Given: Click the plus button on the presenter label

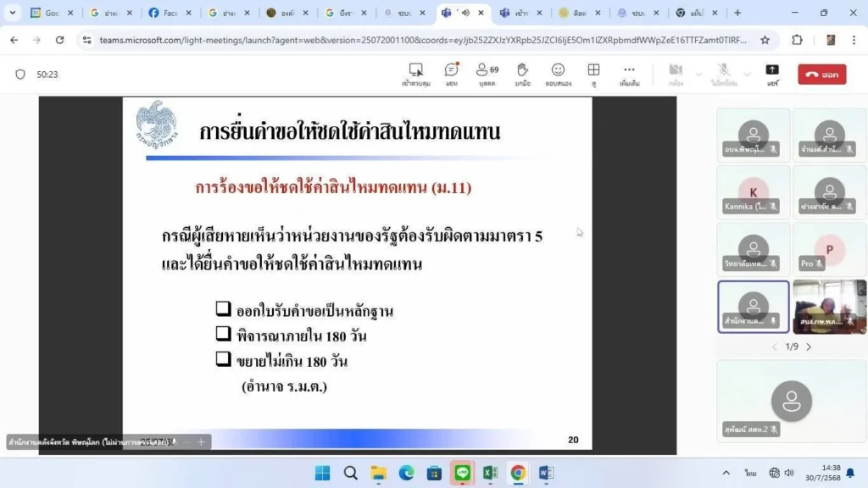Looking at the screenshot, I should click(x=201, y=441).
